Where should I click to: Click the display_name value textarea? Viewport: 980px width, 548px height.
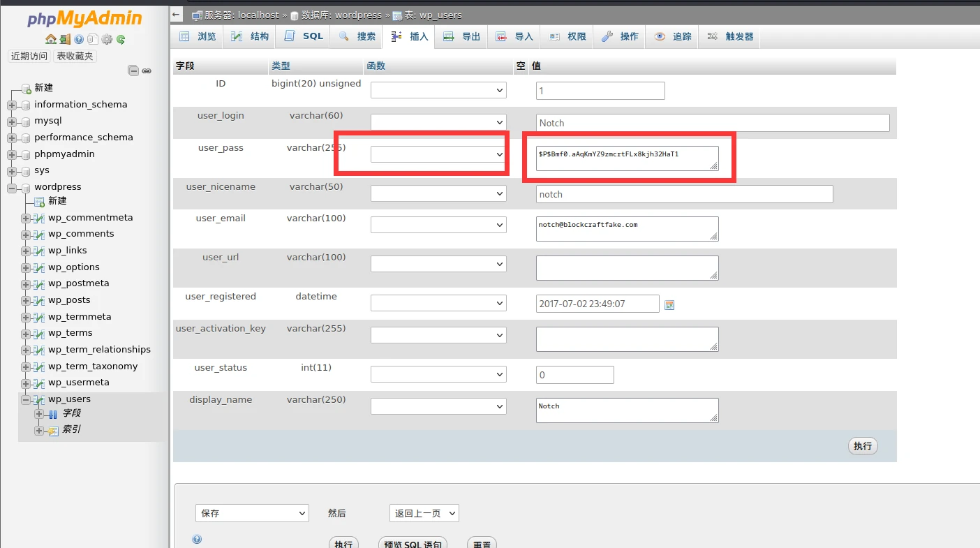[628, 410]
